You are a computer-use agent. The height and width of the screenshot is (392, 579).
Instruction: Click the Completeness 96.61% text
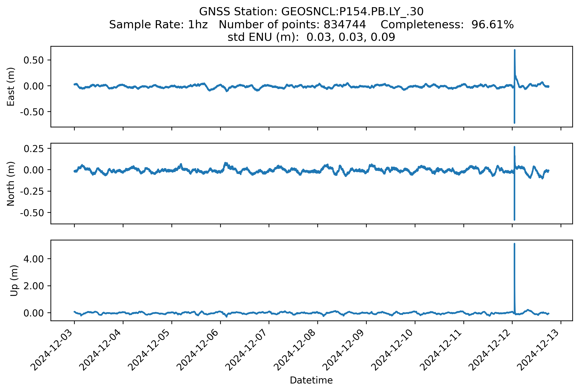(447, 25)
